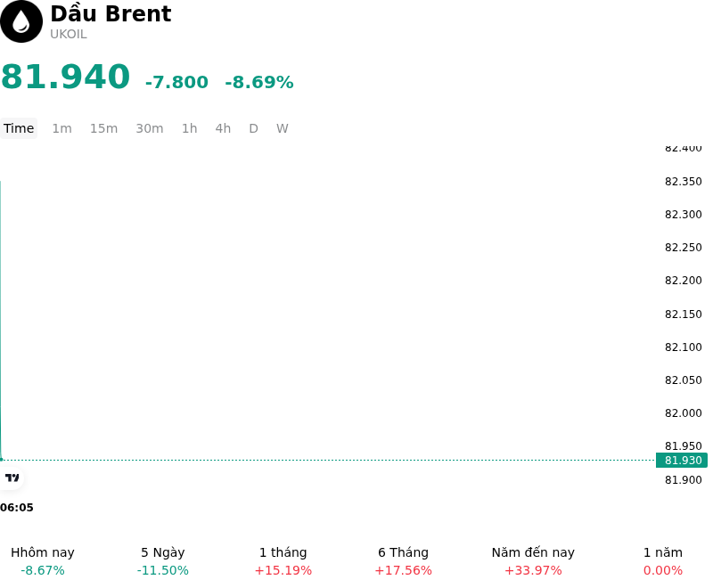
Task: Click the 81.930 current price label
Action: (682, 461)
